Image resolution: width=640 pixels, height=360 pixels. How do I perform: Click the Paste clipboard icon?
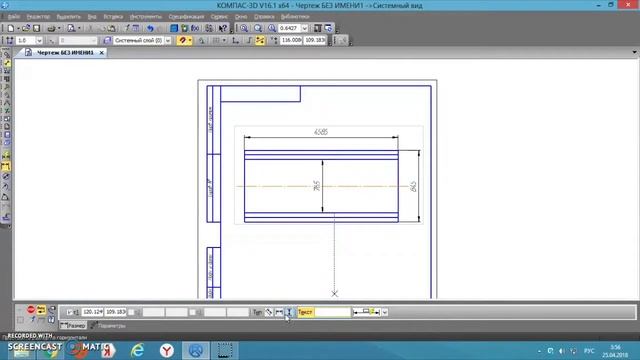111,28
